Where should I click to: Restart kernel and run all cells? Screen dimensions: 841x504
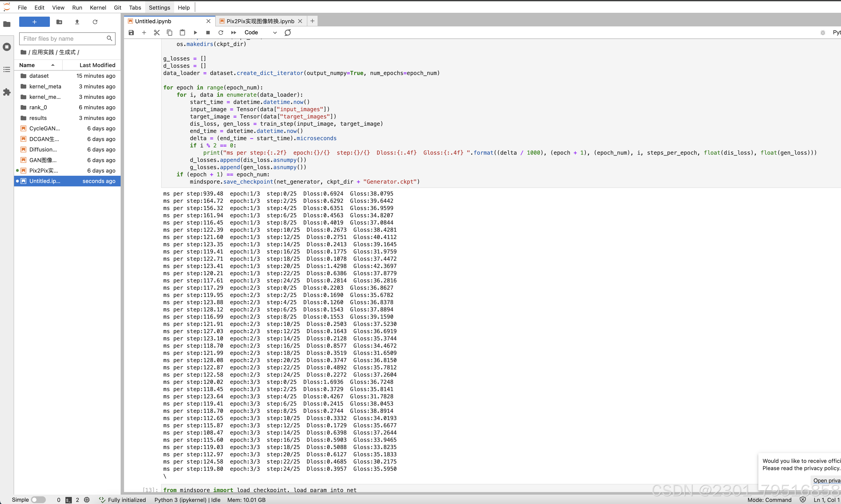233,33
